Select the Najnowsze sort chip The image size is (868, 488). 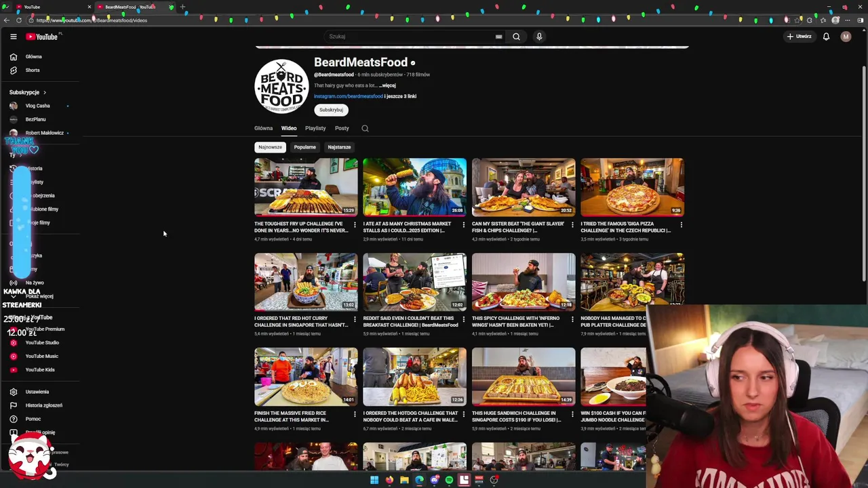coord(270,147)
